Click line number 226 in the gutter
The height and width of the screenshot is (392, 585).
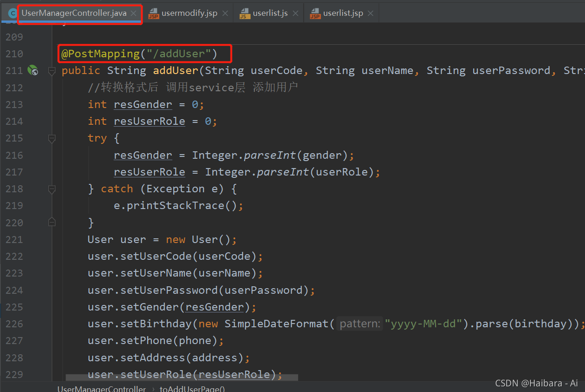tap(14, 324)
